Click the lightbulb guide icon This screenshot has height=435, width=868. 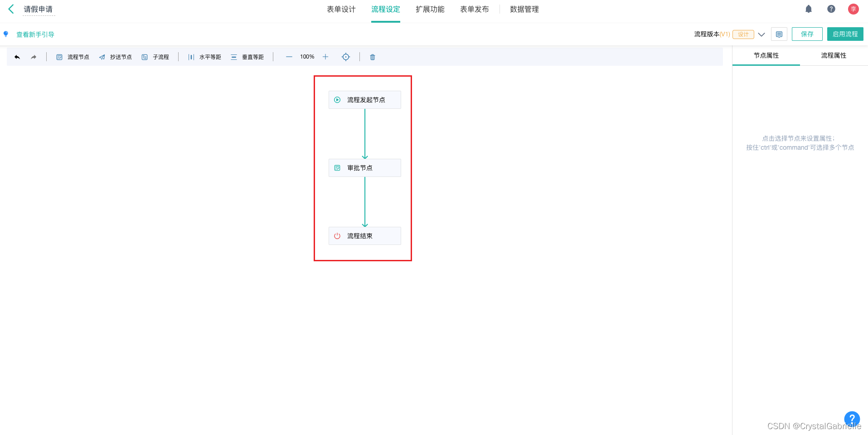(x=6, y=34)
